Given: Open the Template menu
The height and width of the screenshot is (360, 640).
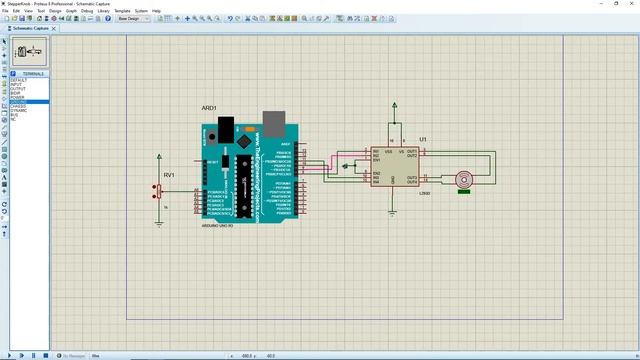Looking at the screenshot, I should [x=122, y=11].
